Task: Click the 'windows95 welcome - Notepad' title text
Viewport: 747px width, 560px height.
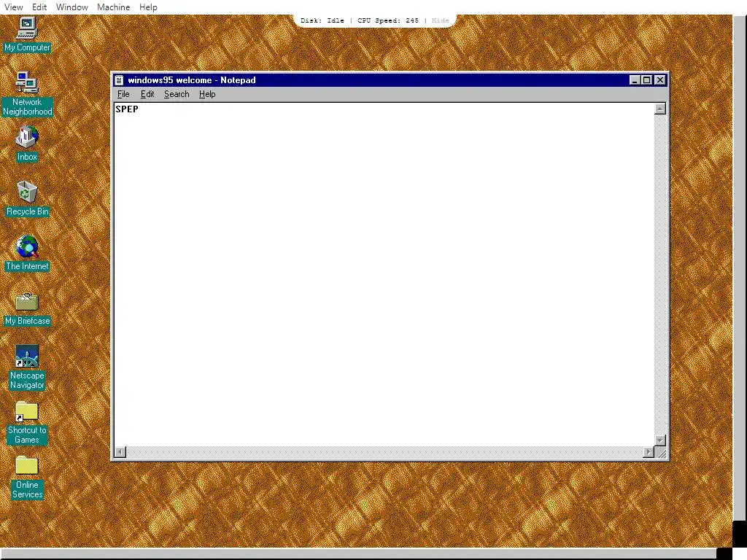Action: tap(192, 80)
